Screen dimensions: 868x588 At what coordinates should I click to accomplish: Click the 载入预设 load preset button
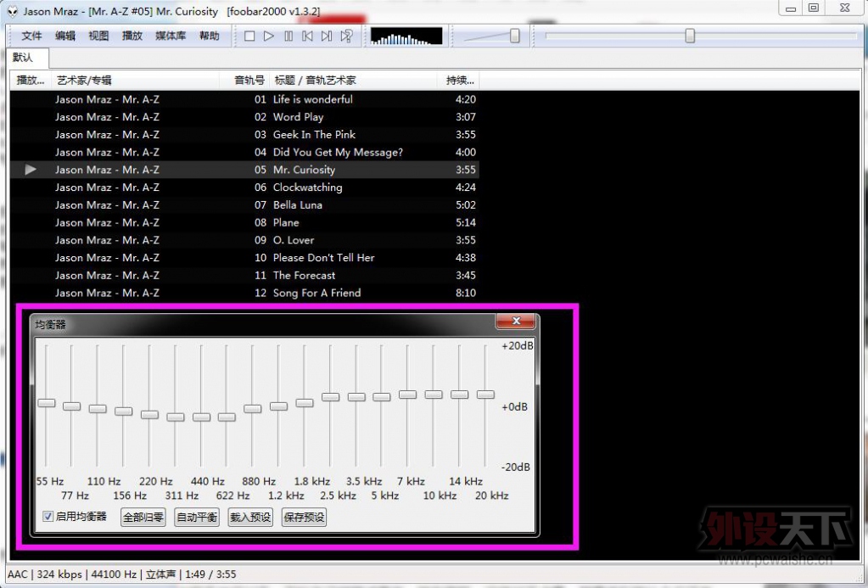250,517
